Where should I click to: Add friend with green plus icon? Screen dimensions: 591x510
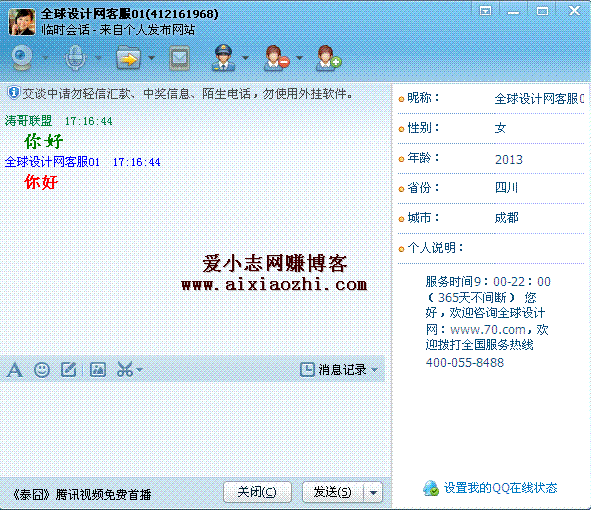point(328,58)
